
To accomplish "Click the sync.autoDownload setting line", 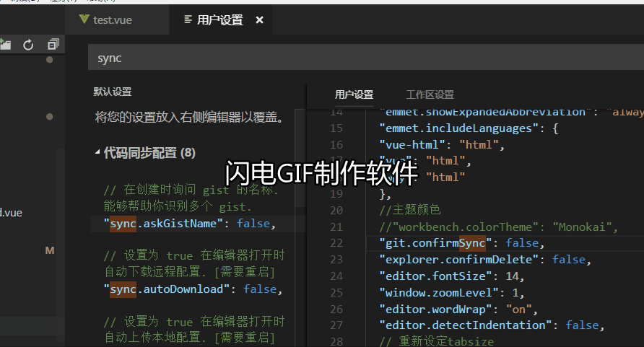I will pos(193,289).
